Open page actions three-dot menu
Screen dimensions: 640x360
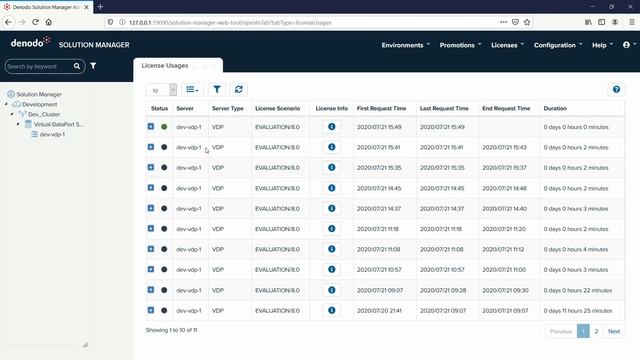pos(503,22)
